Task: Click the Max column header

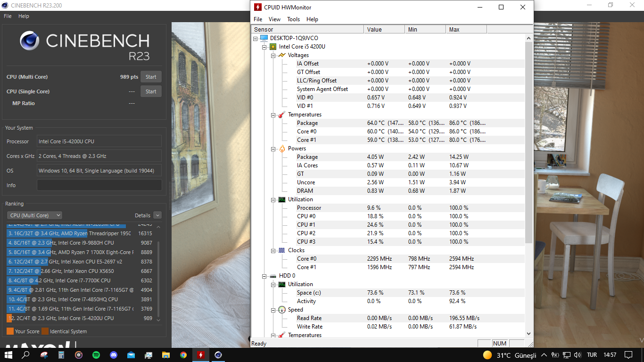Action: click(x=466, y=30)
